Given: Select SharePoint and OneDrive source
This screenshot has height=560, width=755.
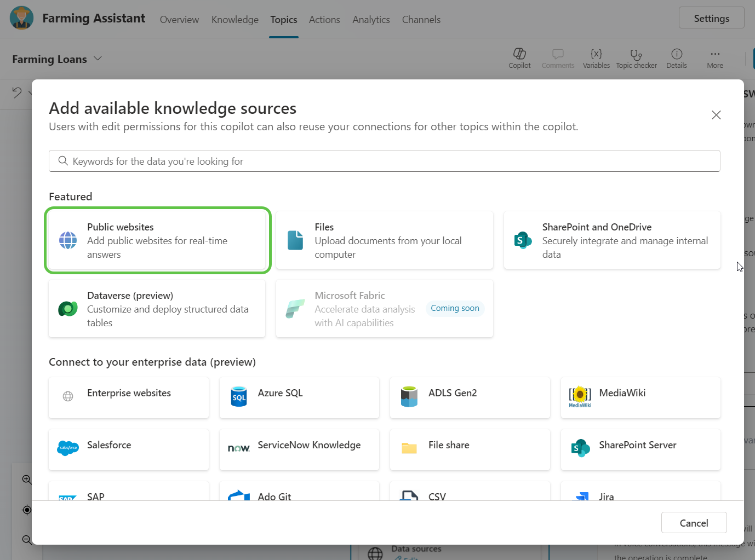Looking at the screenshot, I should [611, 240].
